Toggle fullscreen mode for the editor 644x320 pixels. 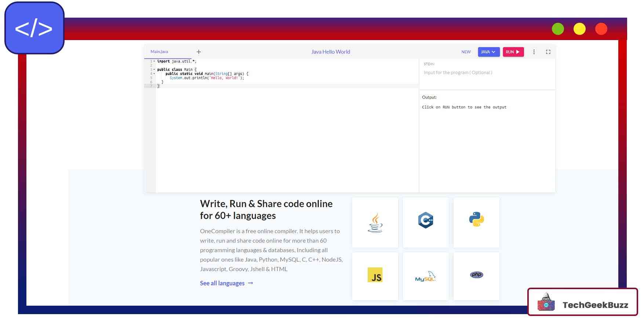[x=548, y=52]
